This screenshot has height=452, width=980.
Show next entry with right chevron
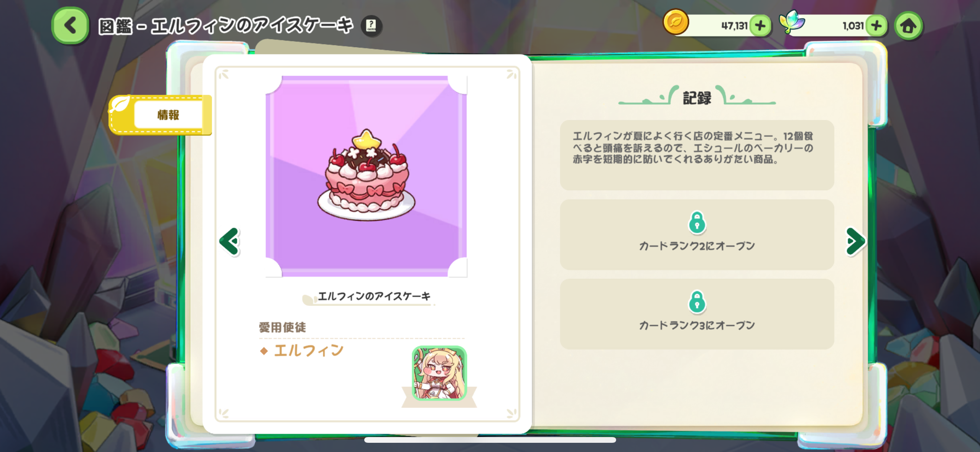(x=855, y=241)
